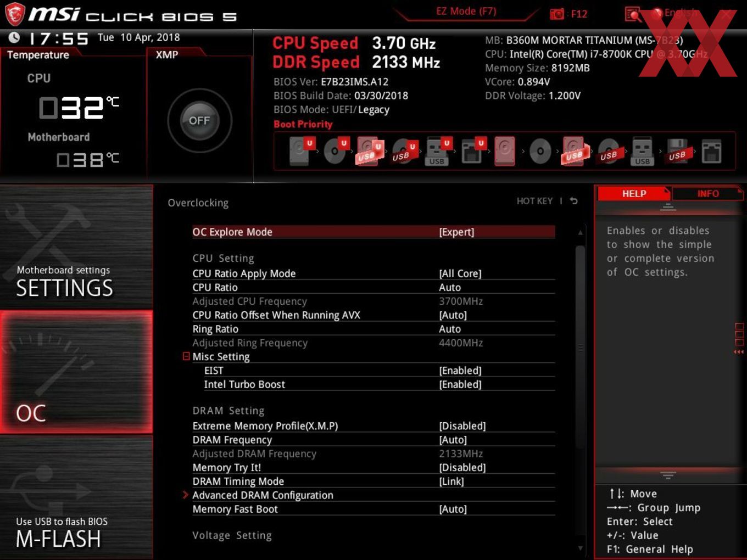Click the DRAM Setting section heading

[228, 411]
